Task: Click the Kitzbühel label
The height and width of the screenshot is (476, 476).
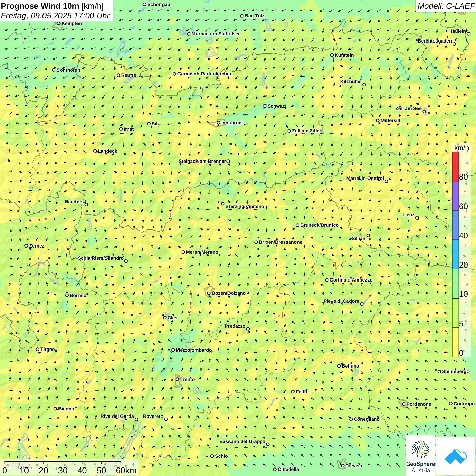Action: (351, 81)
